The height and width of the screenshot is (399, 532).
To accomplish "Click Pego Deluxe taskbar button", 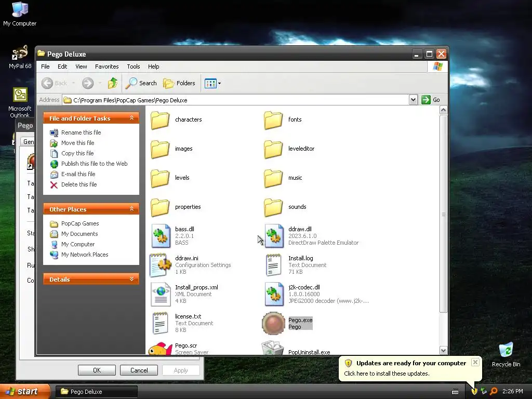I will point(96,392).
